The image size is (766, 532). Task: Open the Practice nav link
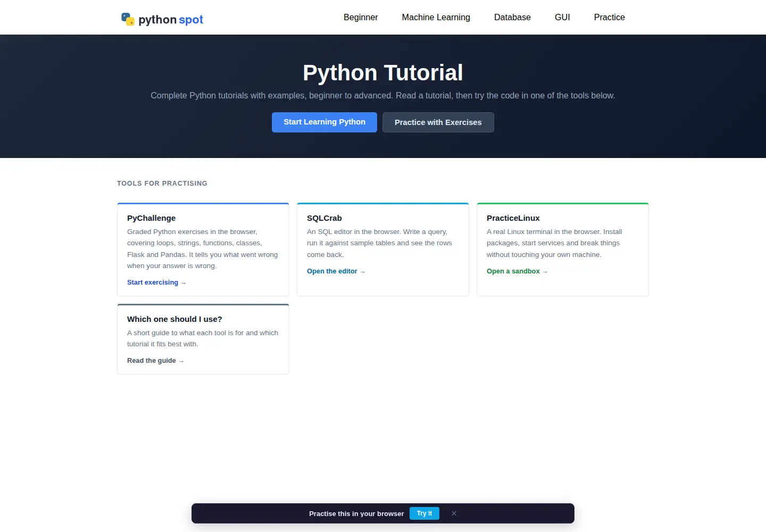609,17
